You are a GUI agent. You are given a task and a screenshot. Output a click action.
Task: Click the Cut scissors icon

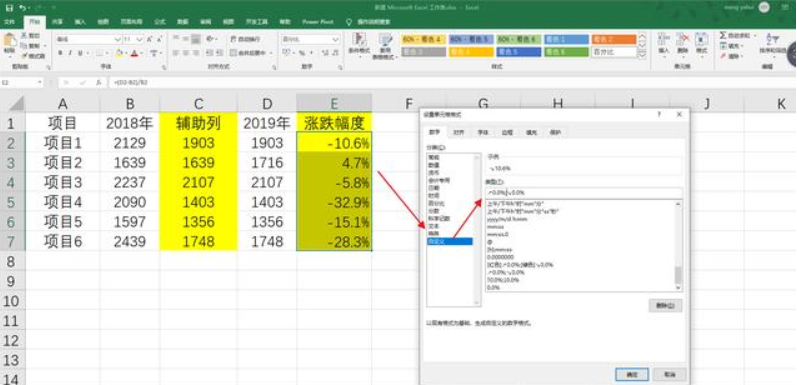pos(24,36)
